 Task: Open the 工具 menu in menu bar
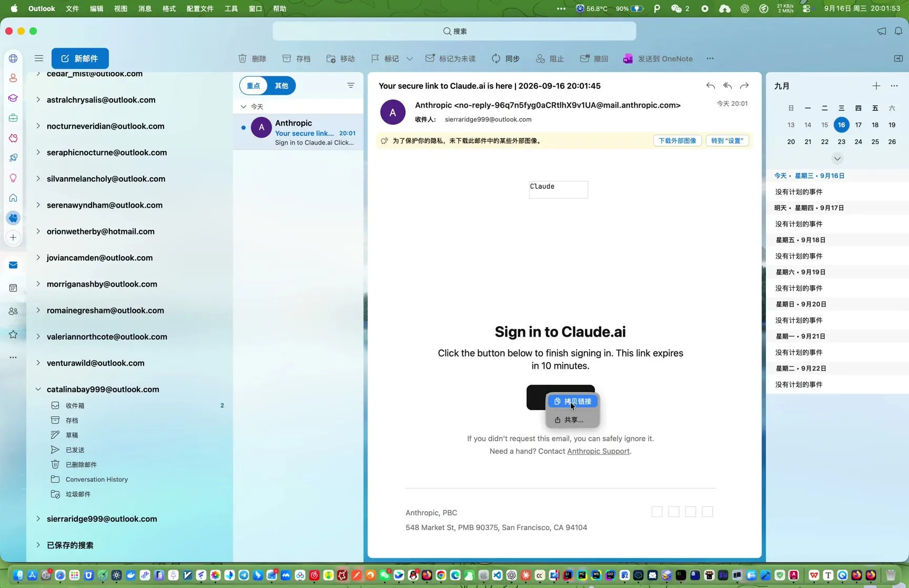point(231,8)
